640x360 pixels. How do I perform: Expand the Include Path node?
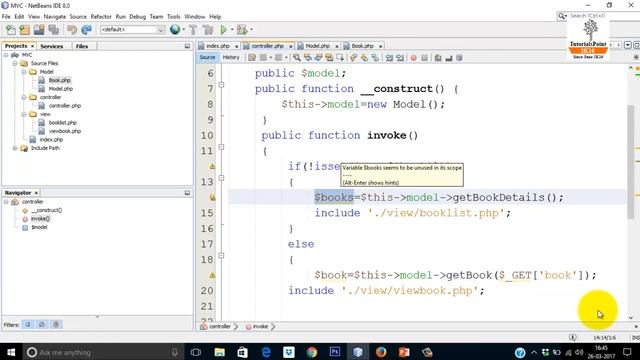[15, 148]
